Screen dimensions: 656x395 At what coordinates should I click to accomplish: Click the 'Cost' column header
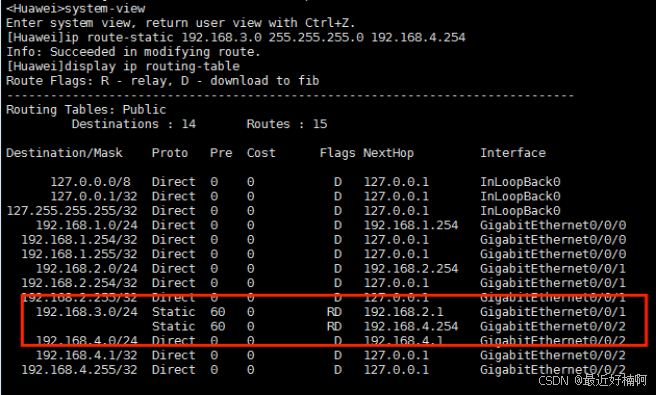click(x=261, y=153)
